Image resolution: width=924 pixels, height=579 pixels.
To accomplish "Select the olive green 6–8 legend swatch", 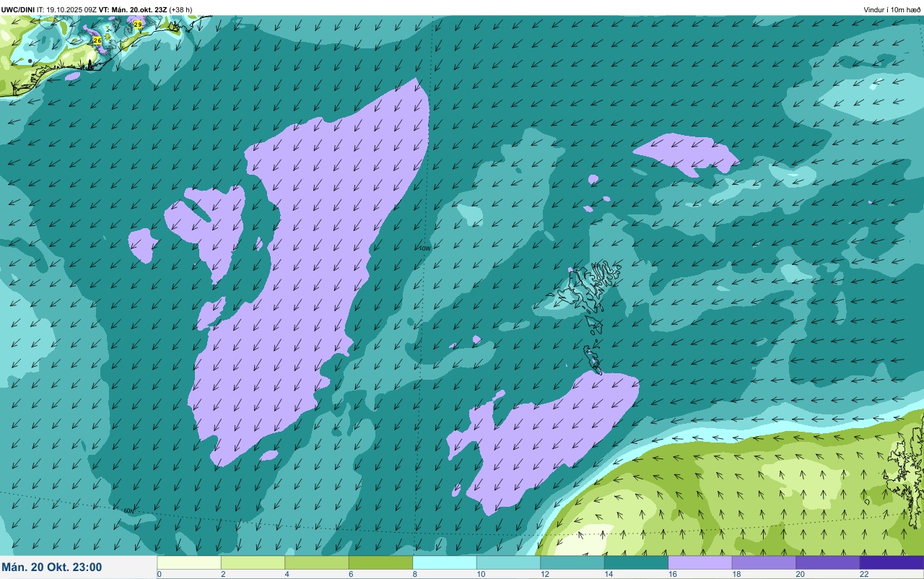I will (380, 562).
